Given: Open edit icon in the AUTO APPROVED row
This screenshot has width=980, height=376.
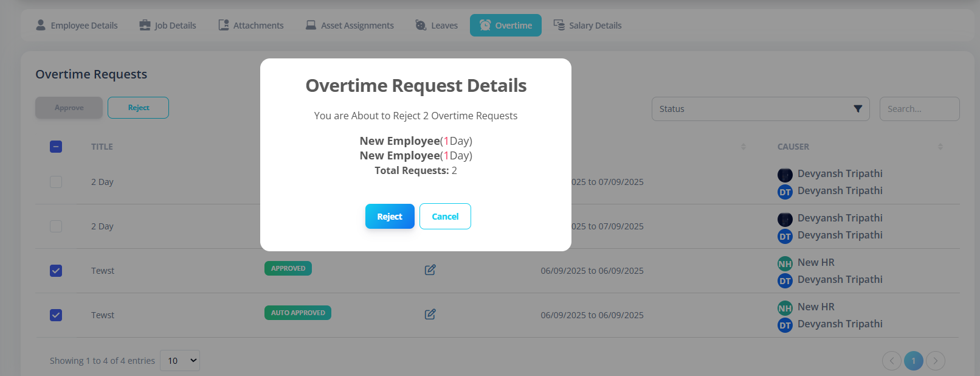Looking at the screenshot, I should pos(430,314).
